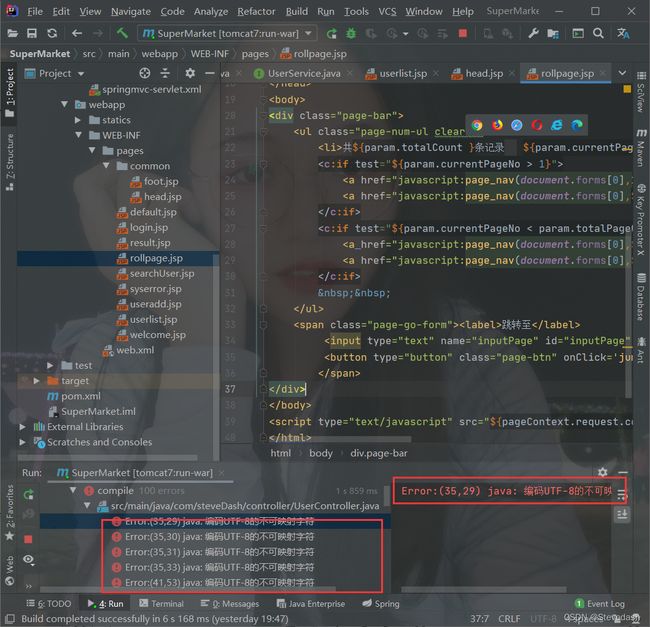Open the Java Enterprise tool window

pos(311,603)
